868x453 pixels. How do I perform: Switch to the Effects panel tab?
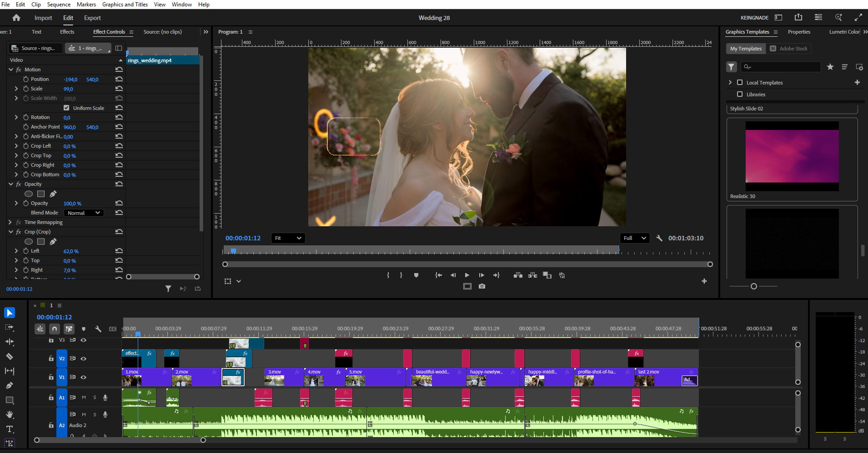[67, 32]
